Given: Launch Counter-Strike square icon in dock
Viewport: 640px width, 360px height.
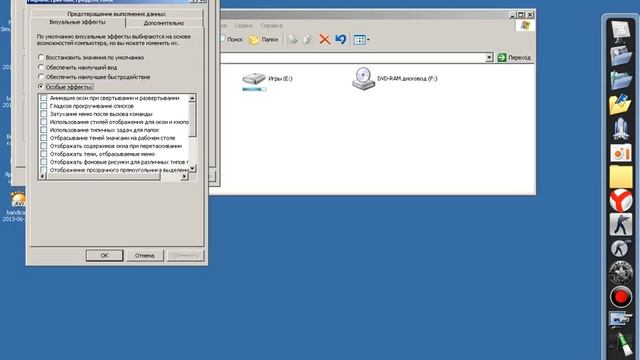Looking at the screenshot, I should pos(621,224).
